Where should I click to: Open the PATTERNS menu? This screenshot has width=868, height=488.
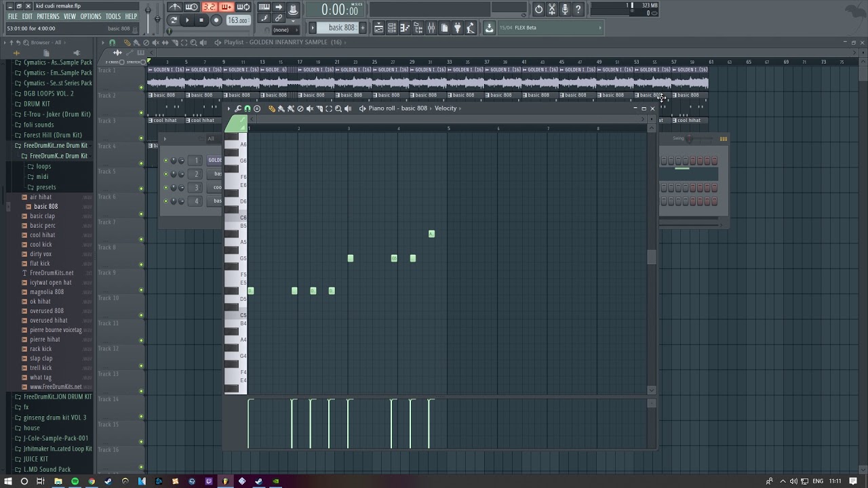point(47,16)
